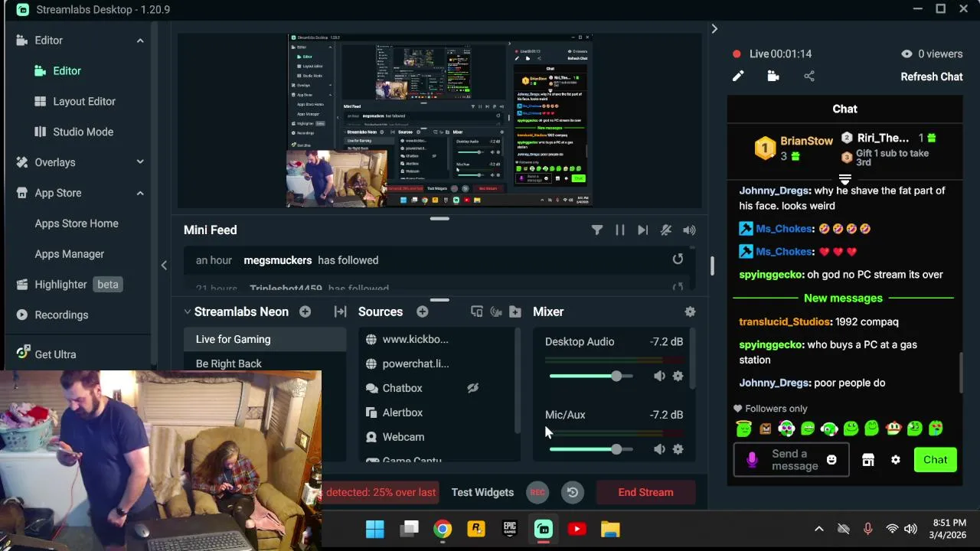
Task: Toggle Chatbox source visibility
Action: point(472,388)
